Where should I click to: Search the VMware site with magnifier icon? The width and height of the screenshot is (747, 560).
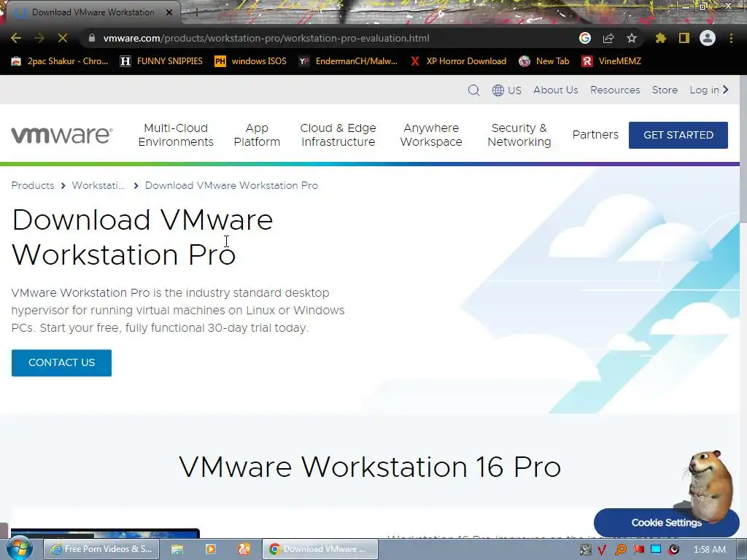pyautogui.click(x=473, y=90)
